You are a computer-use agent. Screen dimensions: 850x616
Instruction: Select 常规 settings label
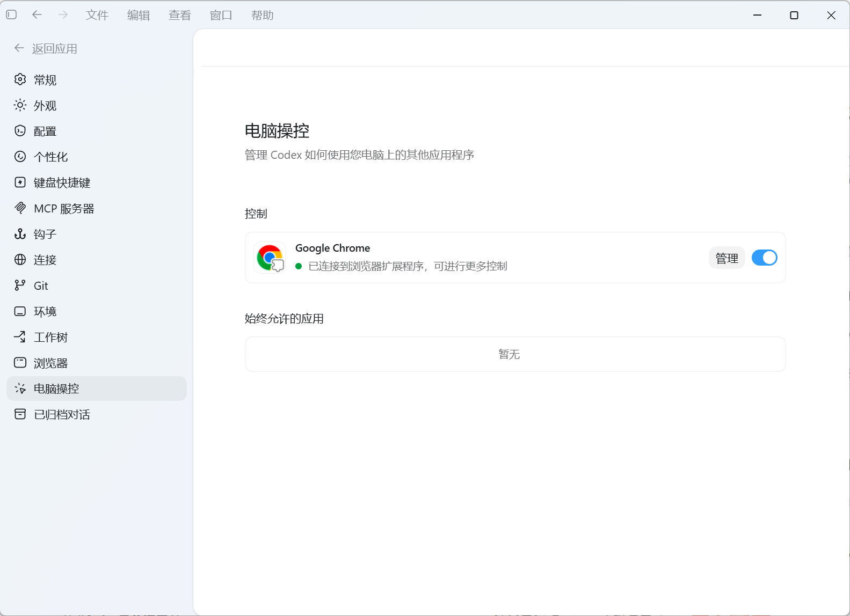tap(45, 80)
